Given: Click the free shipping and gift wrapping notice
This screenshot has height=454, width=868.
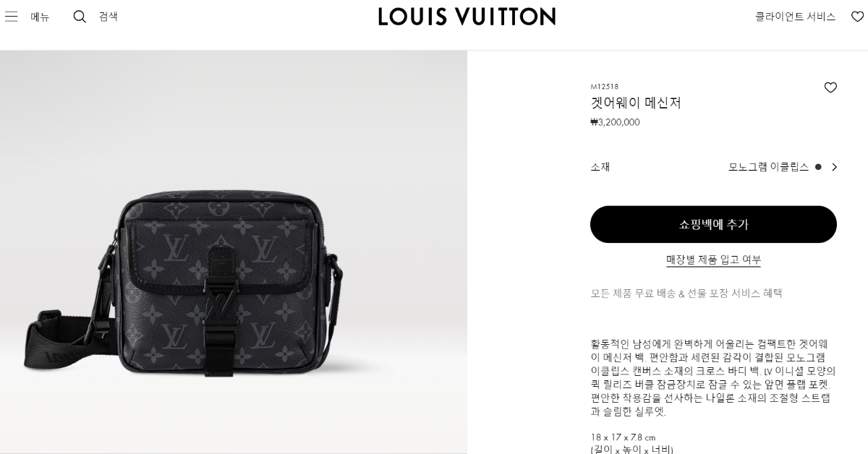Looking at the screenshot, I should coord(686,293).
